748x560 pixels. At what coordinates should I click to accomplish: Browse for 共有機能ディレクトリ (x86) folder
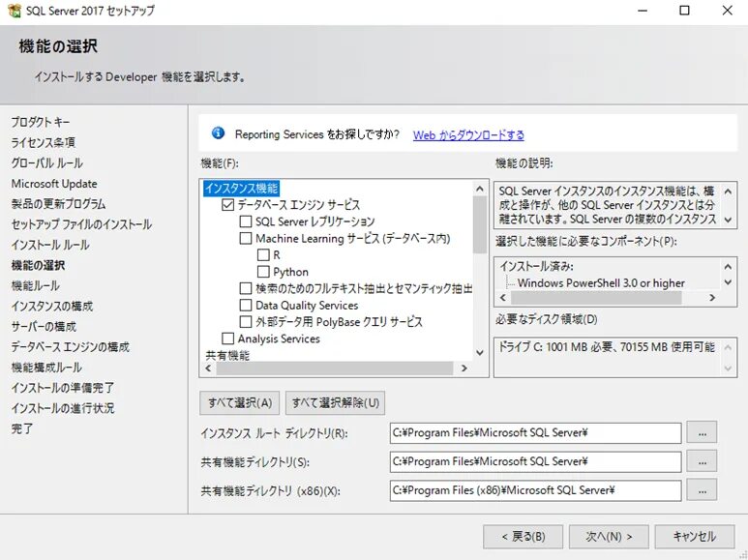point(702,490)
